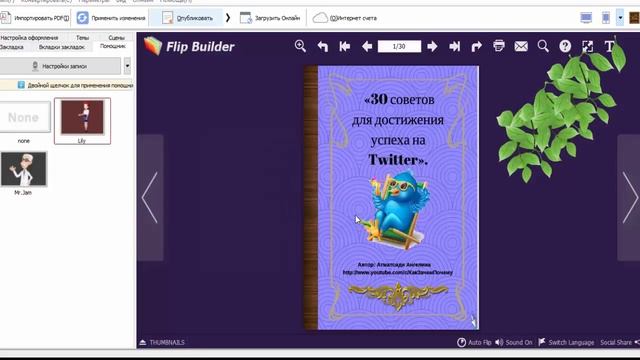
Task: Click the email envelope icon
Action: 521,46
